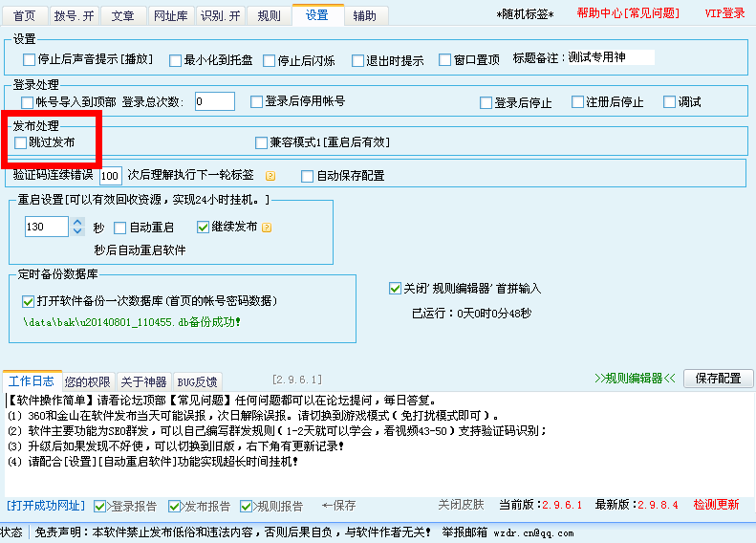Viewport: 756px width, 543px height.
Task: Toggle the 规则报告 checkbox
Action: coord(246,507)
